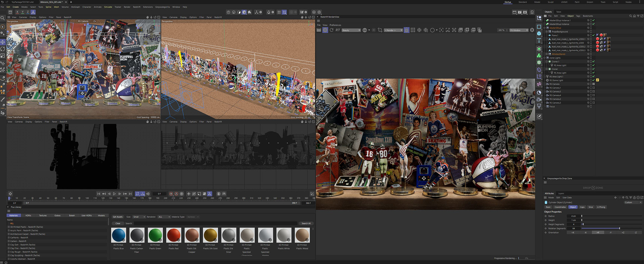Set orientation to +Y
The width and height of the screenshot is (644, 264).
598,233
